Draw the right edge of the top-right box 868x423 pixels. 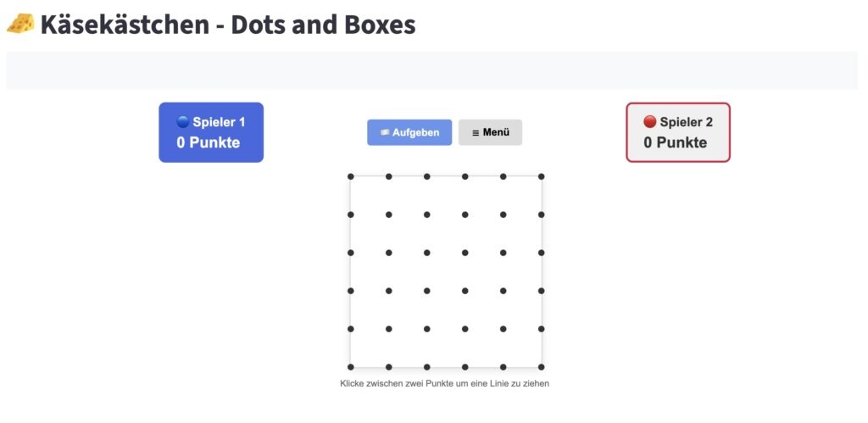[541, 196]
